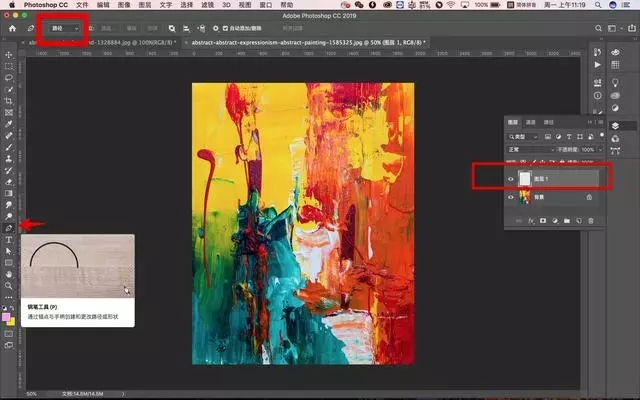Pick the Zoom tool

[x=8, y=284]
